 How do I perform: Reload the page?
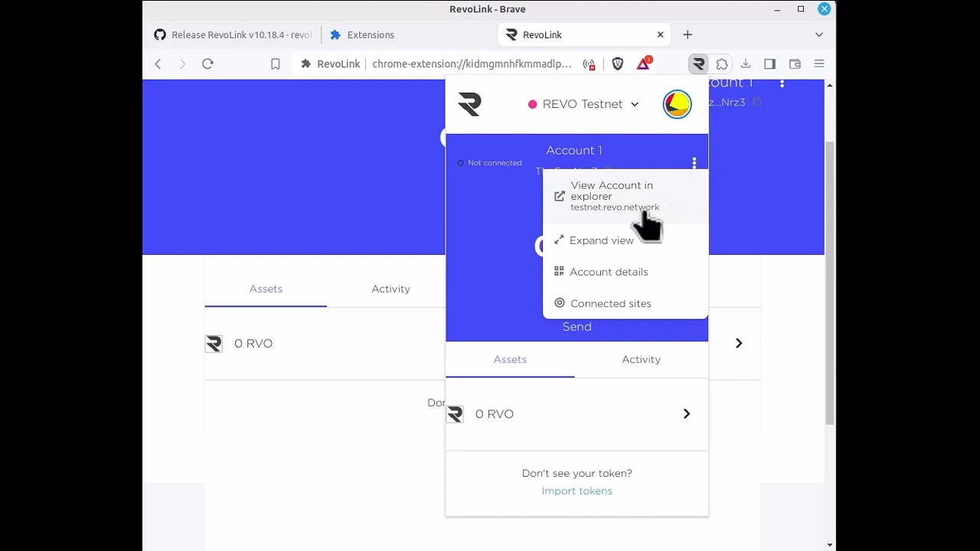(207, 64)
